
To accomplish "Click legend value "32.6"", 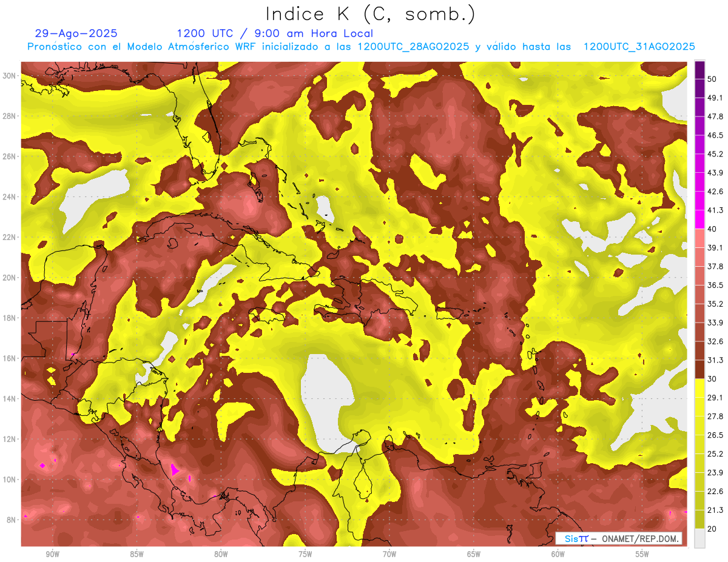I will pos(715,341).
